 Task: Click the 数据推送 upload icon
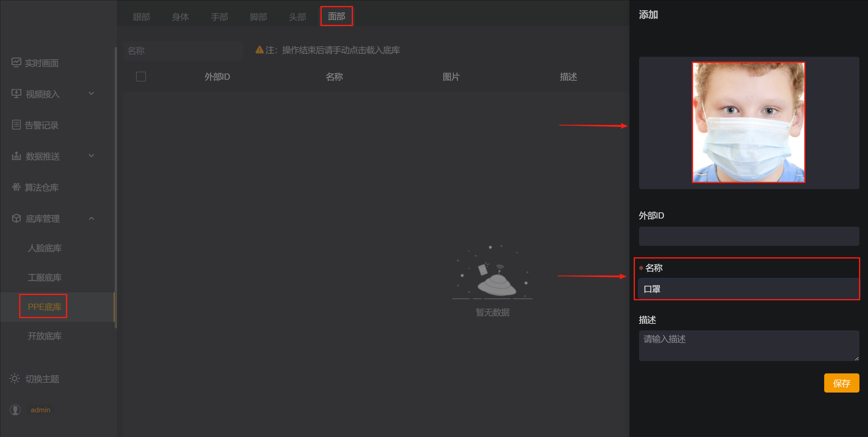click(16, 156)
